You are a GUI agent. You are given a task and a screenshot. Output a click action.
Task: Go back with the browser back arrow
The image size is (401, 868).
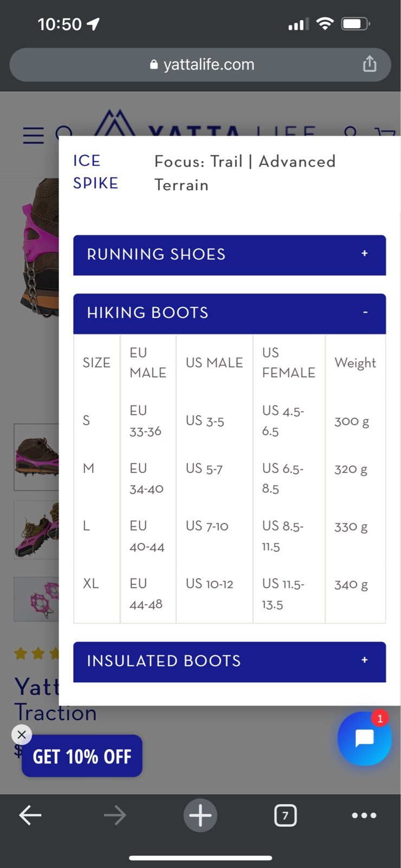[30, 815]
